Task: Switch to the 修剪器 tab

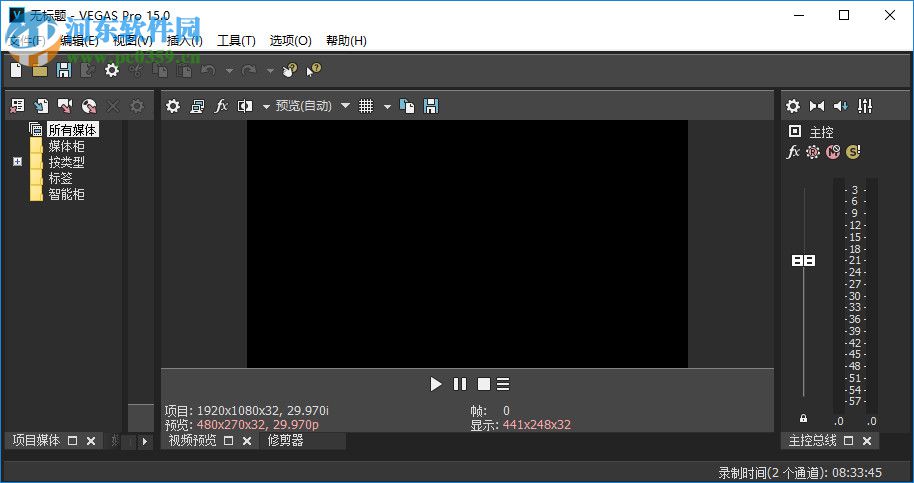Action: click(x=286, y=440)
